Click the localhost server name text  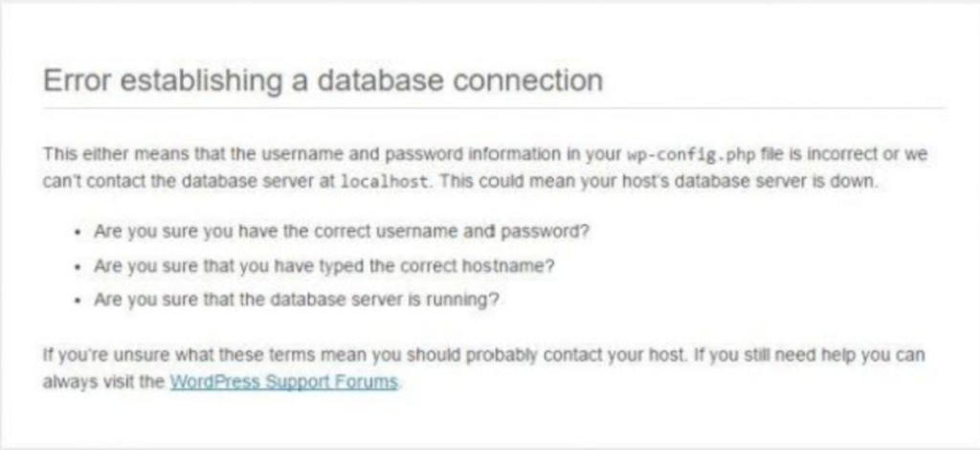[x=385, y=183]
